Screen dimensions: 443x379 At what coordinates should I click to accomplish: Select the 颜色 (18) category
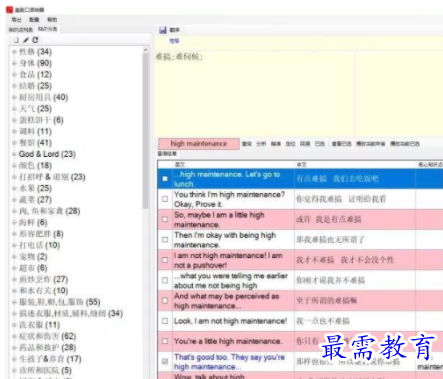(x=35, y=166)
